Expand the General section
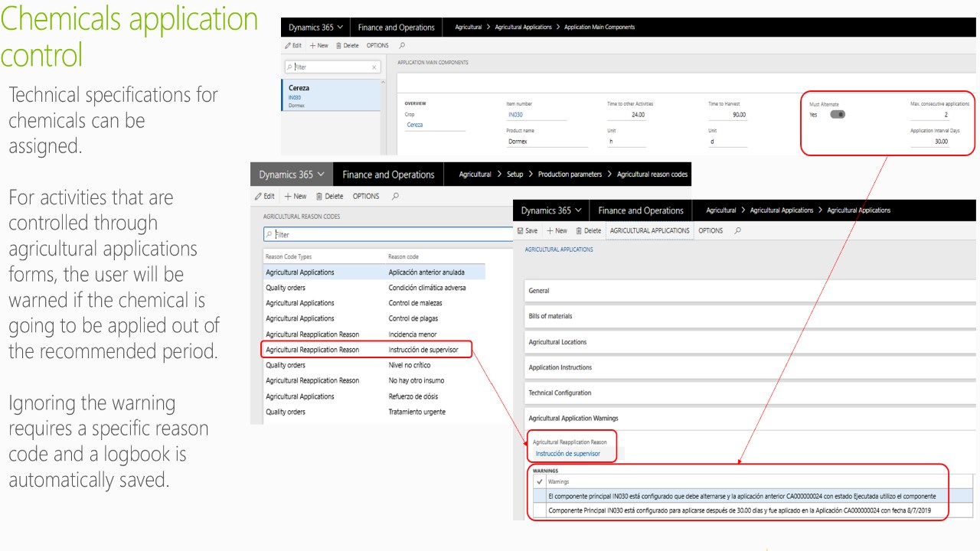 [750, 291]
